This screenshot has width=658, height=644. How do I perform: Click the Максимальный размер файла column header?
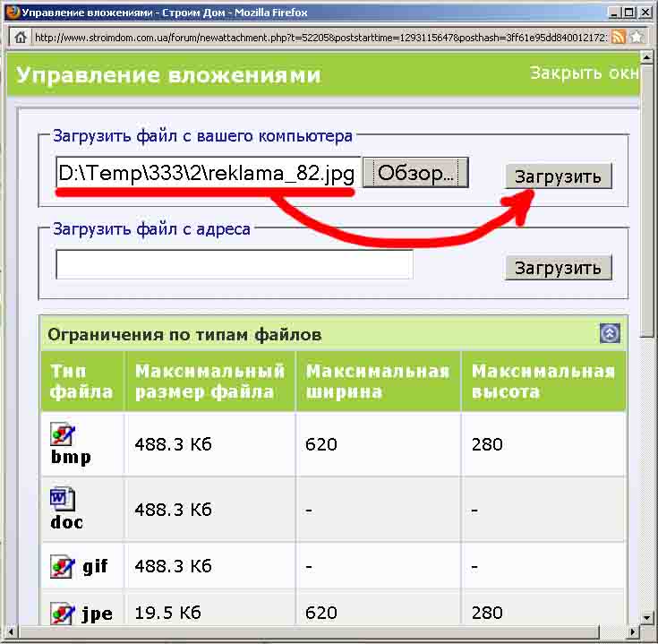point(209,382)
